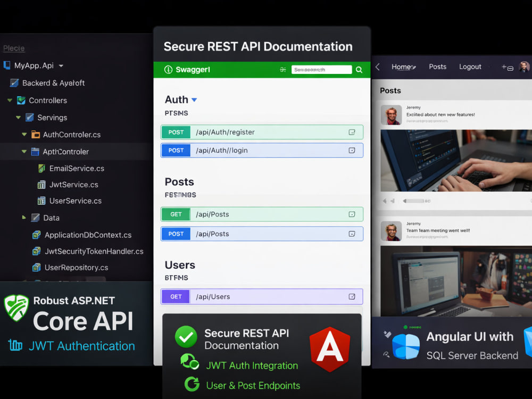
Task: Expand the Data folder arrow
Action: click(24, 218)
